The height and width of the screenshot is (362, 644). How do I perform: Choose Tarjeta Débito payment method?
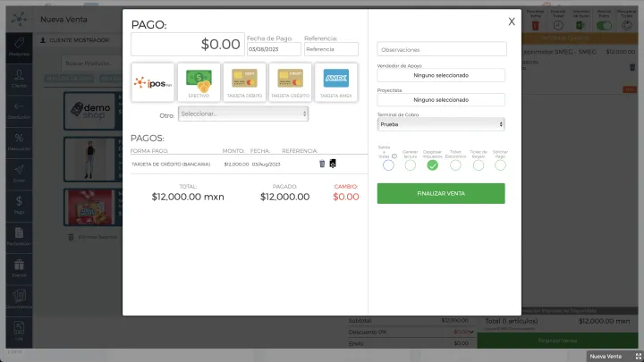[x=244, y=82]
